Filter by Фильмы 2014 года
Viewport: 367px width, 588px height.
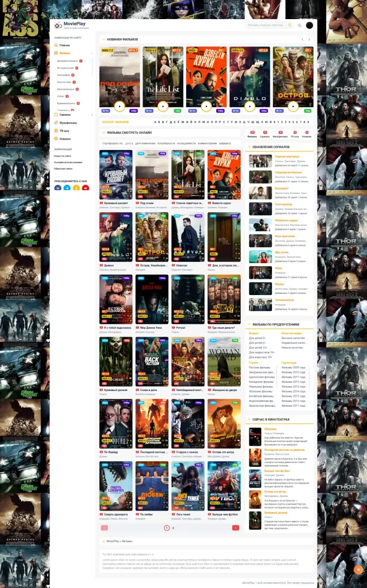pos(293,392)
